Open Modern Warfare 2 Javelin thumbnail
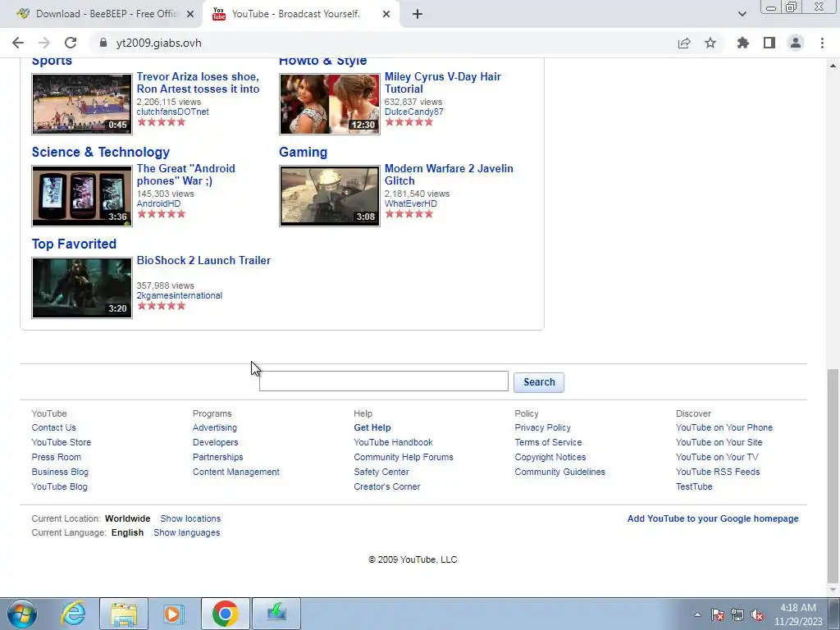The width and height of the screenshot is (840, 630). 330,196
